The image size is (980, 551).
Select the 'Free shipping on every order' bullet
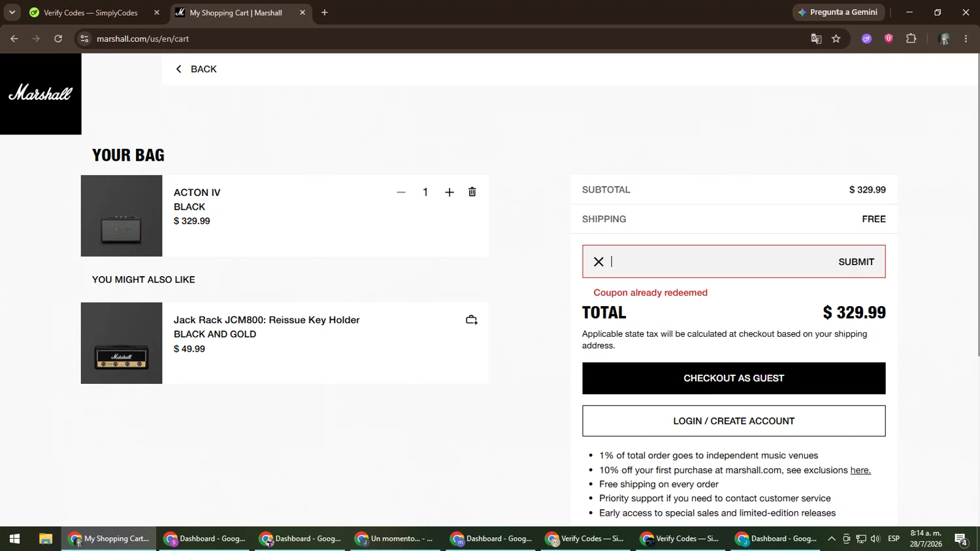coord(659,484)
